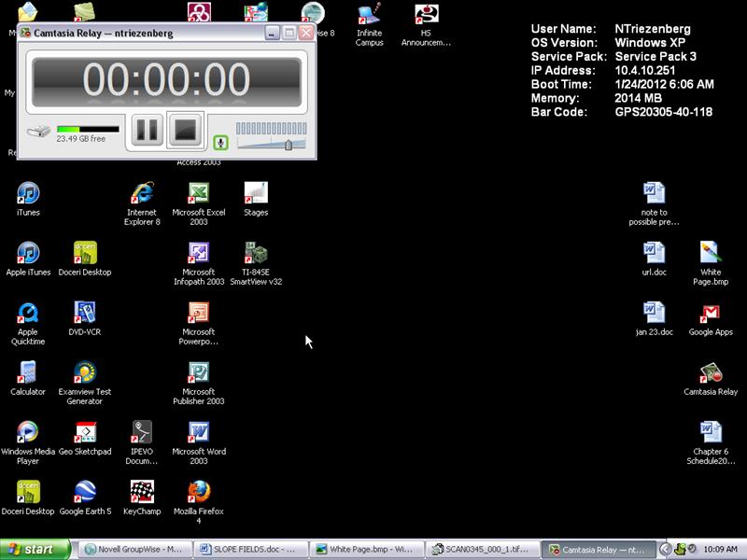This screenshot has height=560, width=747.
Task: Click the disk space drive icon
Action: coord(38,131)
